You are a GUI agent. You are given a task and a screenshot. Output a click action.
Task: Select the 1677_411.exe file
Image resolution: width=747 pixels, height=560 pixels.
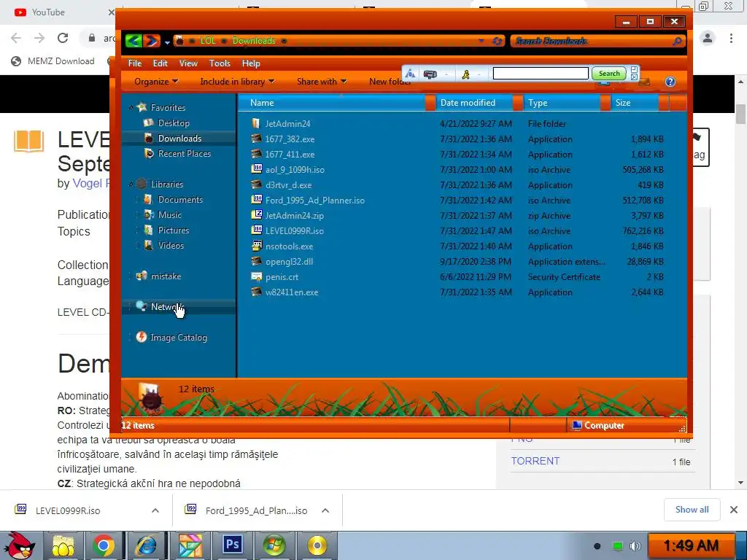(290, 155)
